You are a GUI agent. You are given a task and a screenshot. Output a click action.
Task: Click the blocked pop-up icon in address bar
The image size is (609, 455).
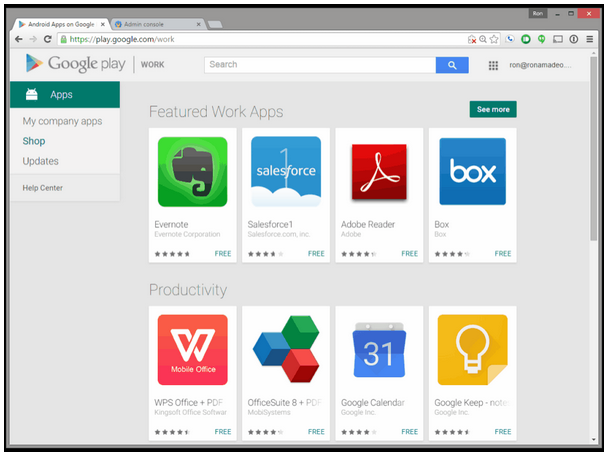coord(472,39)
